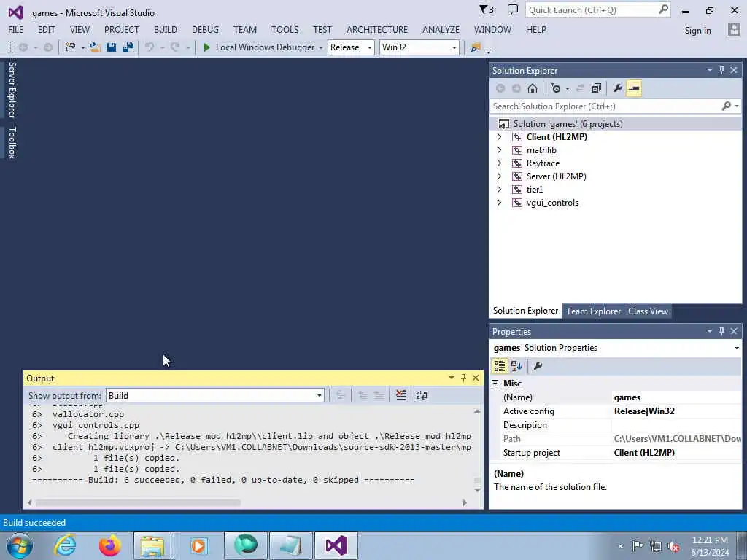Select Alphabetical sort in Properties
The height and width of the screenshot is (560, 747).
516,366
